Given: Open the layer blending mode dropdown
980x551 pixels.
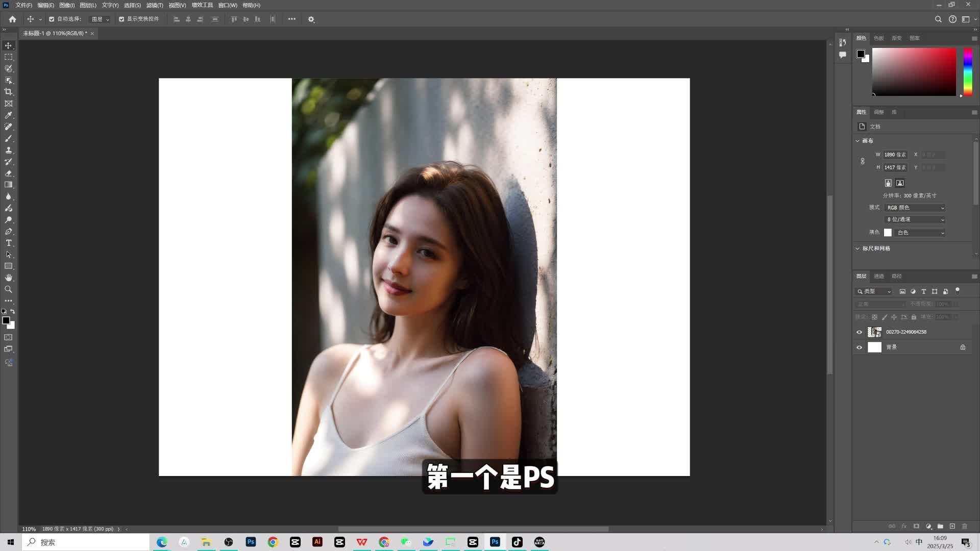Looking at the screenshot, I should (880, 304).
